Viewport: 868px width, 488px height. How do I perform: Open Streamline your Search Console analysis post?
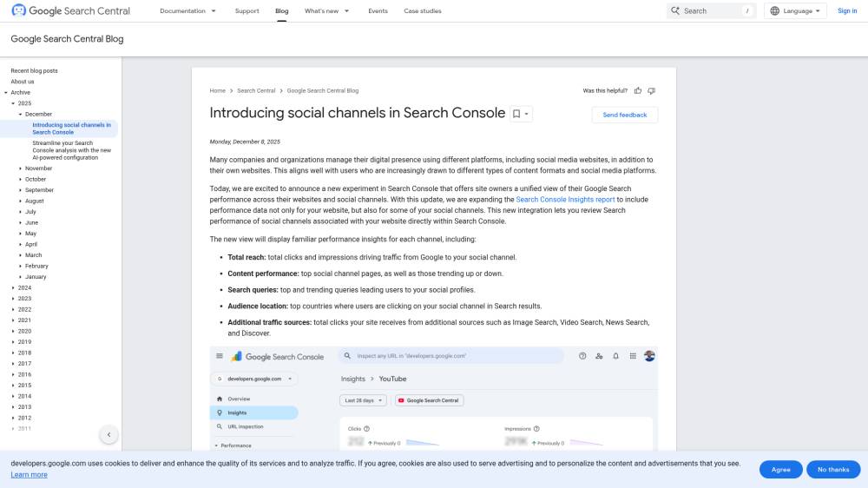pos(71,150)
